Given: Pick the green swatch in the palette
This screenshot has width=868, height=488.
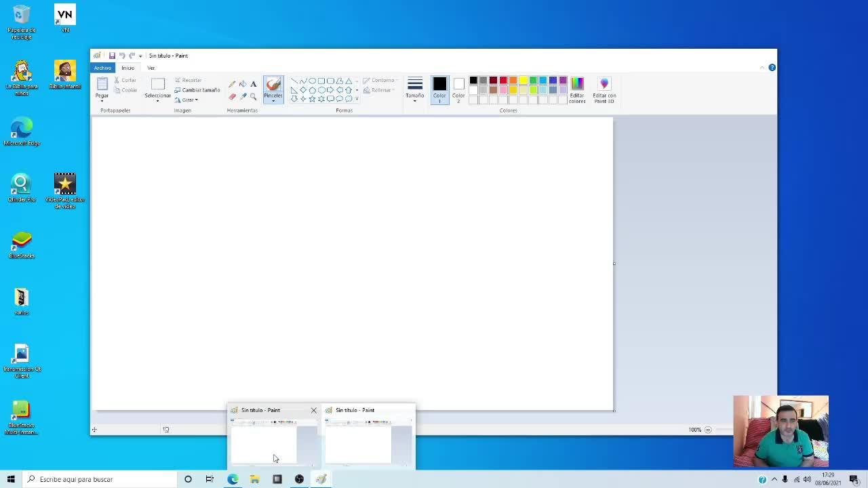Looking at the screenshot, I should pyautogui.click(x=533, y=81).
